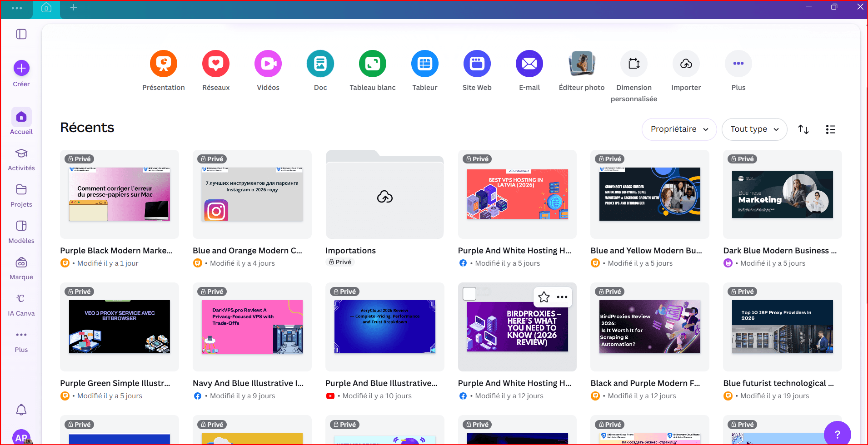Image resolution: width=868 pixels, height=445 pixels.
Task: Click the Importer cloud upload icon
Action: [686, 64]
